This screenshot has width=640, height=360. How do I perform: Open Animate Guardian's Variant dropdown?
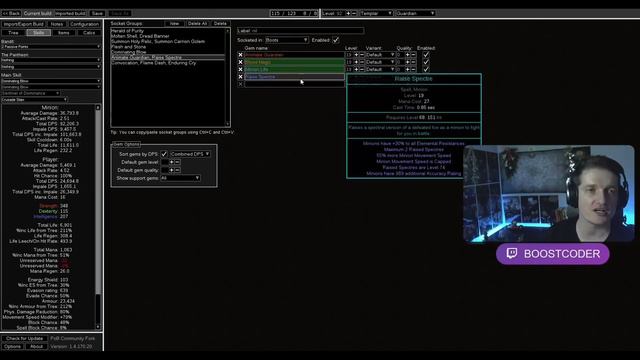click(380, 55)
